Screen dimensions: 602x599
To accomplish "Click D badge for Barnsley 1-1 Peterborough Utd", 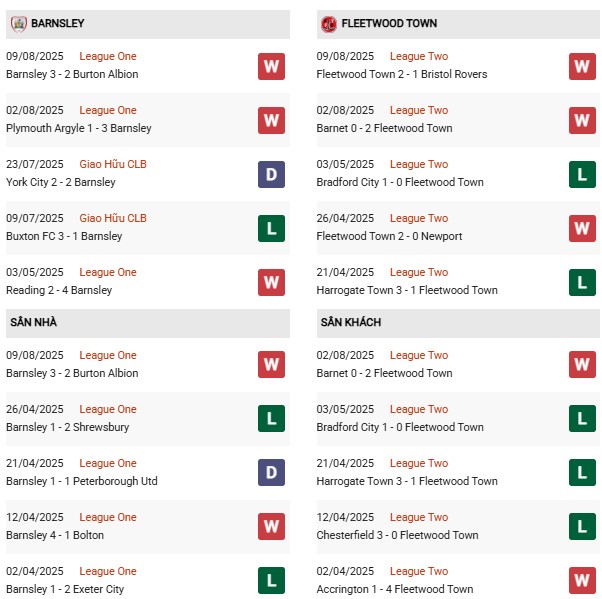I will click(271, 472).
